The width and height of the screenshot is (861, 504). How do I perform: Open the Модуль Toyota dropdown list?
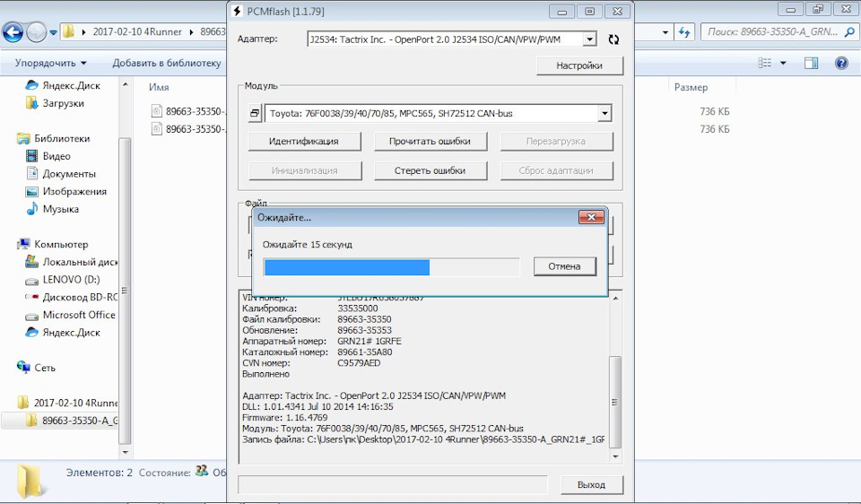(604, 114)
